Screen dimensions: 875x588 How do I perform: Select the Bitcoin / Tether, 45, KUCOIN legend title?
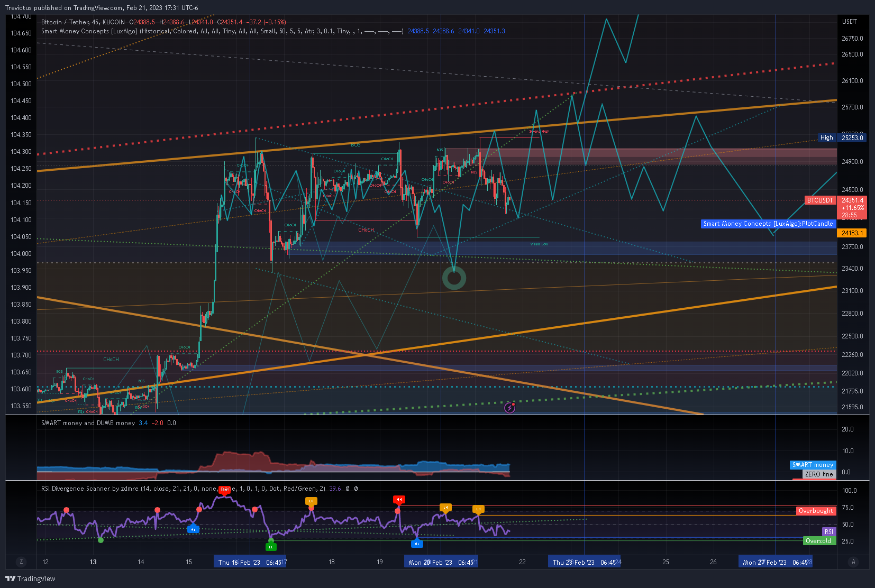pos(83,22)
